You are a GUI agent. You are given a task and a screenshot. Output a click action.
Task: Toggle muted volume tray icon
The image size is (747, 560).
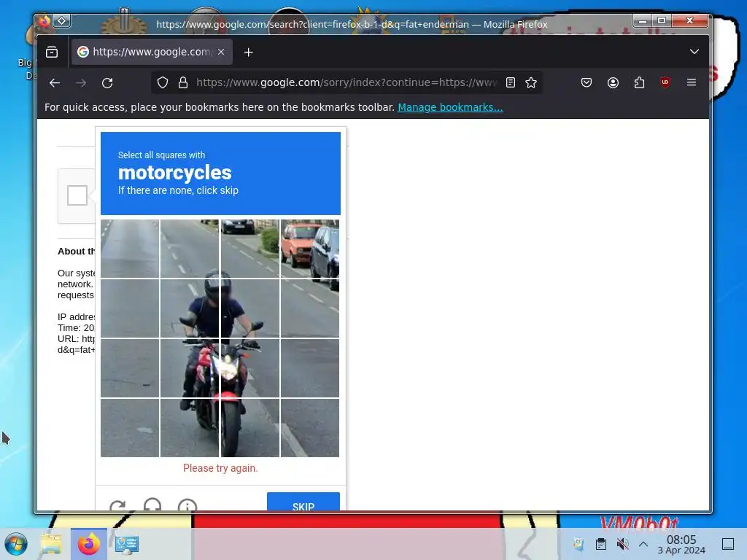pyautogui.click(x=622, y=544)
